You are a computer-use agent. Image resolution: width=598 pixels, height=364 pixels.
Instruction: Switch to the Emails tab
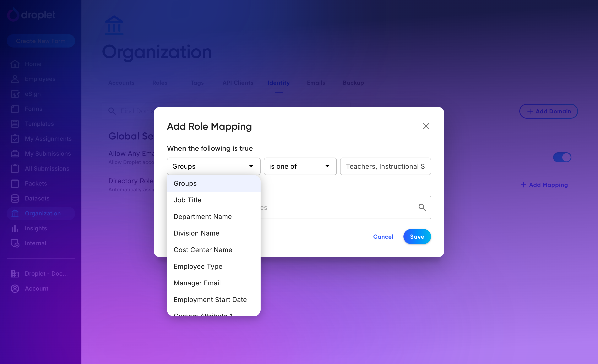point(316,83)
